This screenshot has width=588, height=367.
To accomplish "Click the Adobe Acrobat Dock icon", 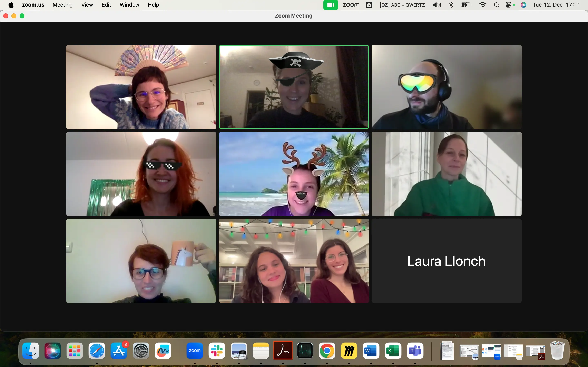I will (283, 350).
